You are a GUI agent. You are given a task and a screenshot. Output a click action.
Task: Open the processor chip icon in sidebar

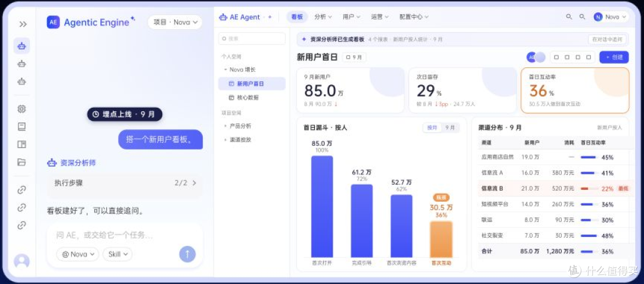point(22,108)
